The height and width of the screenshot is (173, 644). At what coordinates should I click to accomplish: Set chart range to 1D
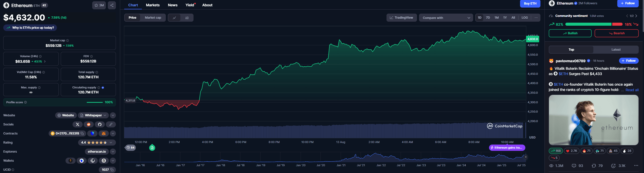click(479, 18)
